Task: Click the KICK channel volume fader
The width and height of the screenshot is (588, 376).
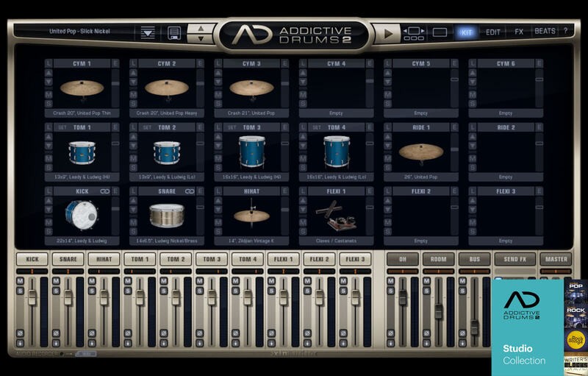Action: pos(32,297)
